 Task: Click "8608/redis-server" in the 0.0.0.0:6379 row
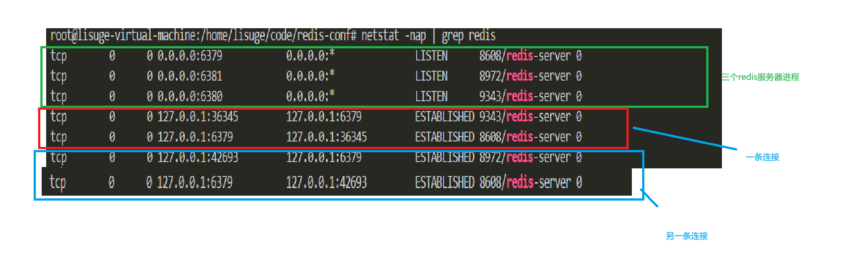point(525,56)
